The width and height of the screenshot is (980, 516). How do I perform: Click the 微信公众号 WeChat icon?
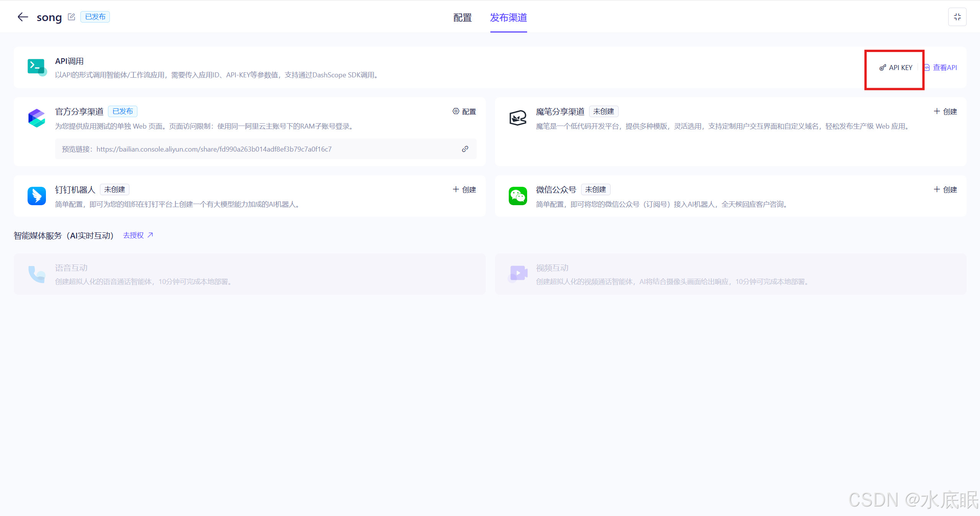tap(518, 196)
